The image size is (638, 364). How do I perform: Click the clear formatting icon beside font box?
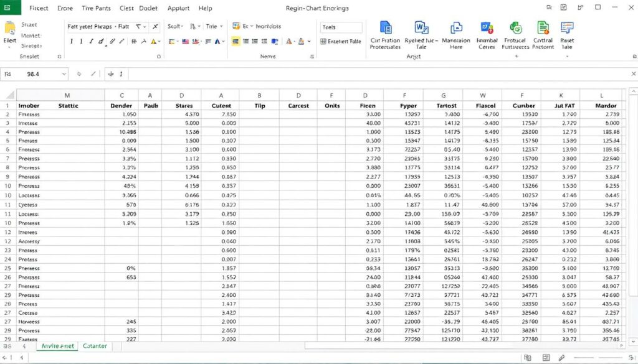[155, 26]
